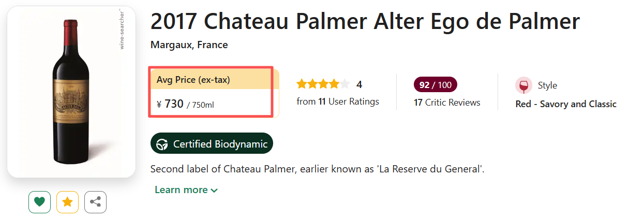Screen dimensions: 644x219
Task: Expand the Learn more section
Action: pos(186,190)
